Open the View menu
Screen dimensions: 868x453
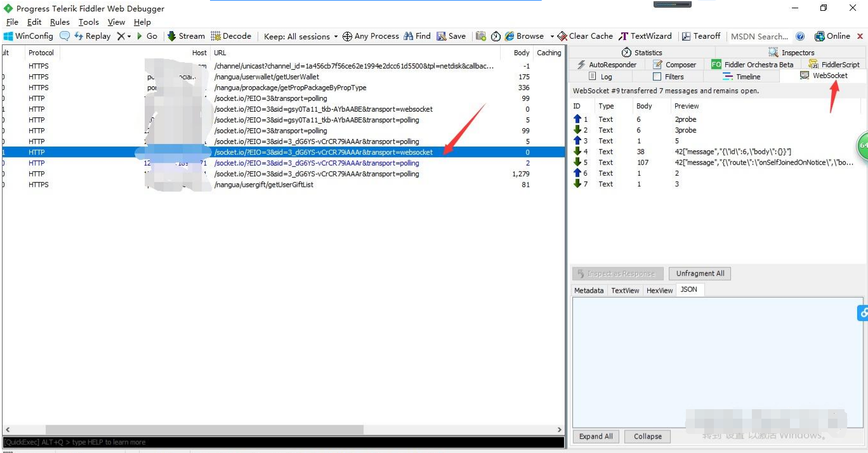coord(116,22)
